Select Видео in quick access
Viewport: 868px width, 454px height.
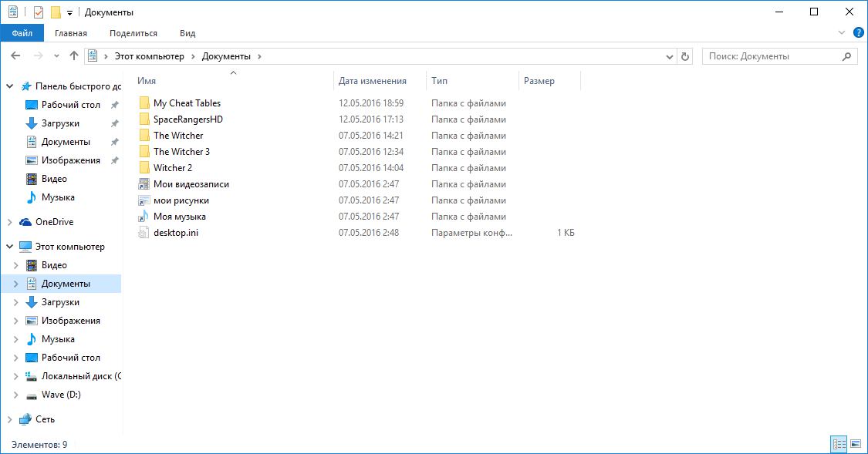[54, 179]
